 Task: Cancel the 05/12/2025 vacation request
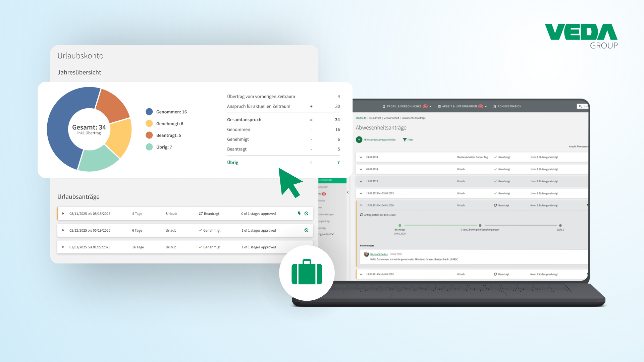coord(306,230)
